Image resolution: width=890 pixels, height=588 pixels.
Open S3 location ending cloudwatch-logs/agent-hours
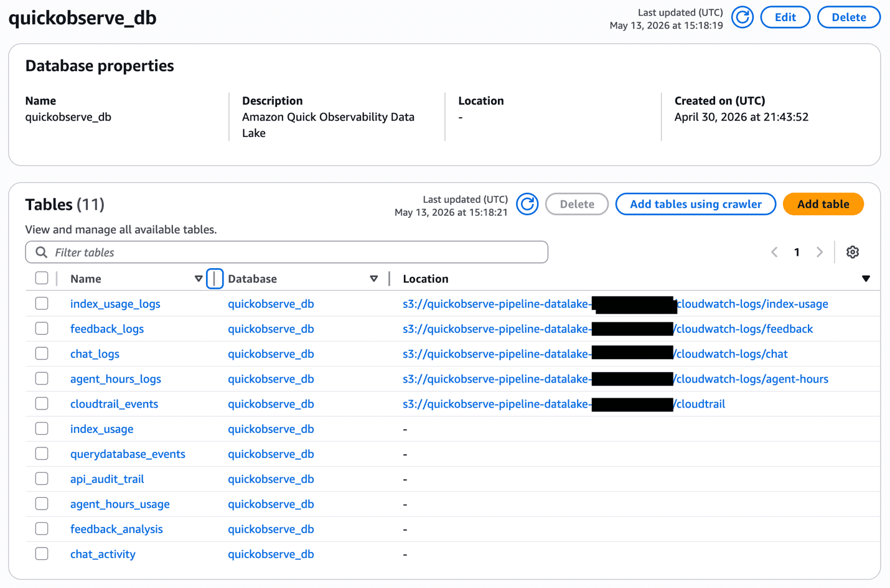click(616, 378)
